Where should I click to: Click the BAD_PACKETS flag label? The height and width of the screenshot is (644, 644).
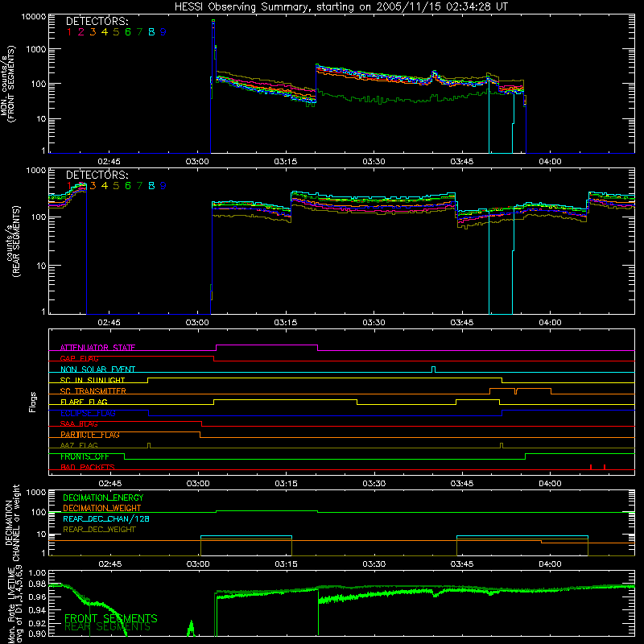(88, 467)
